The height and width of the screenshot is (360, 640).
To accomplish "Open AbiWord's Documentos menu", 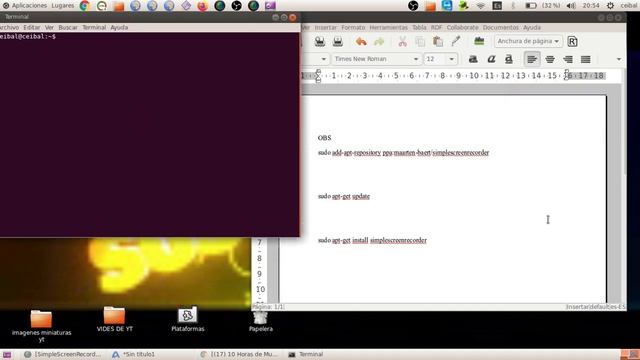I will click(501, 27).
